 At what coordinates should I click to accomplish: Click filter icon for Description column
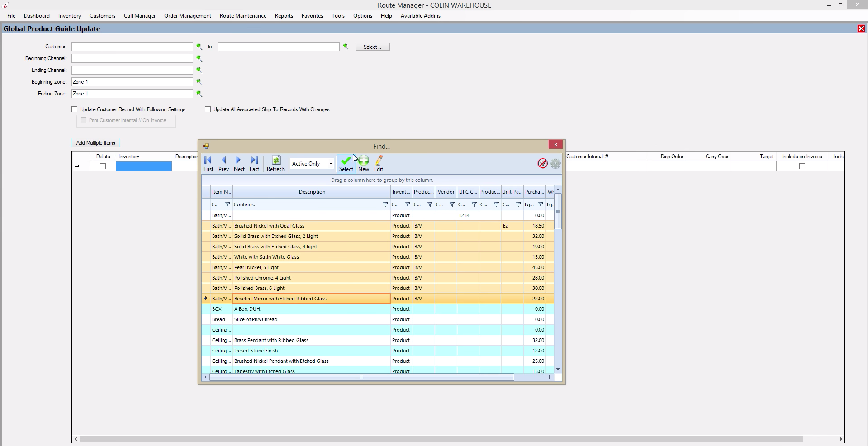tap(385, 204)
